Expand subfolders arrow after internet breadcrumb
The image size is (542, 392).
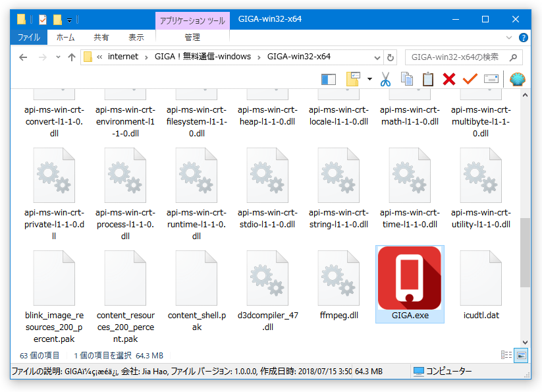point(147,57)
